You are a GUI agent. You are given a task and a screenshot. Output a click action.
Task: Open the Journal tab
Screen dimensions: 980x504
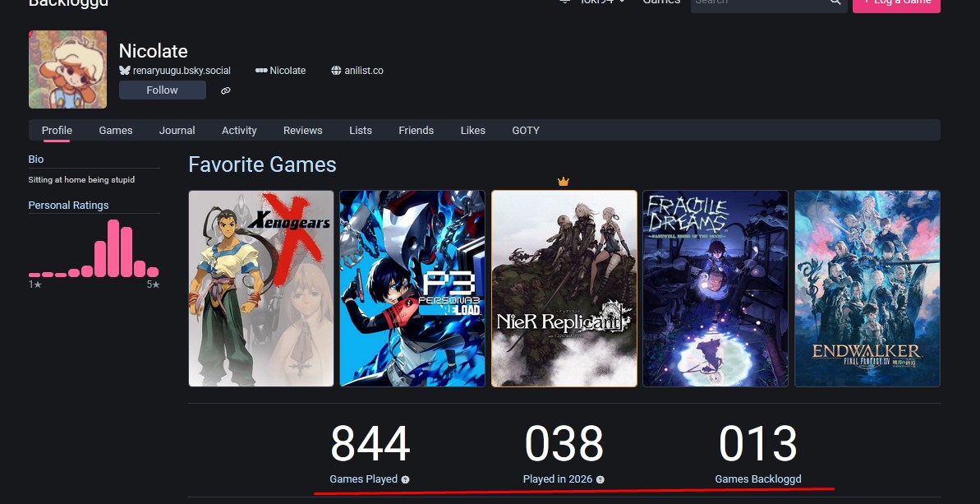point(177,130)
